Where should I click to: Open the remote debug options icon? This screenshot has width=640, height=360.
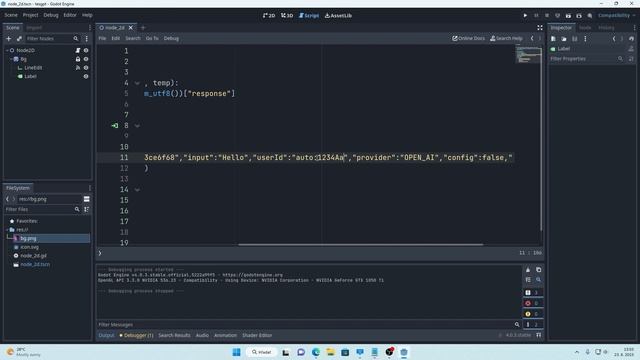click(558, 16)
